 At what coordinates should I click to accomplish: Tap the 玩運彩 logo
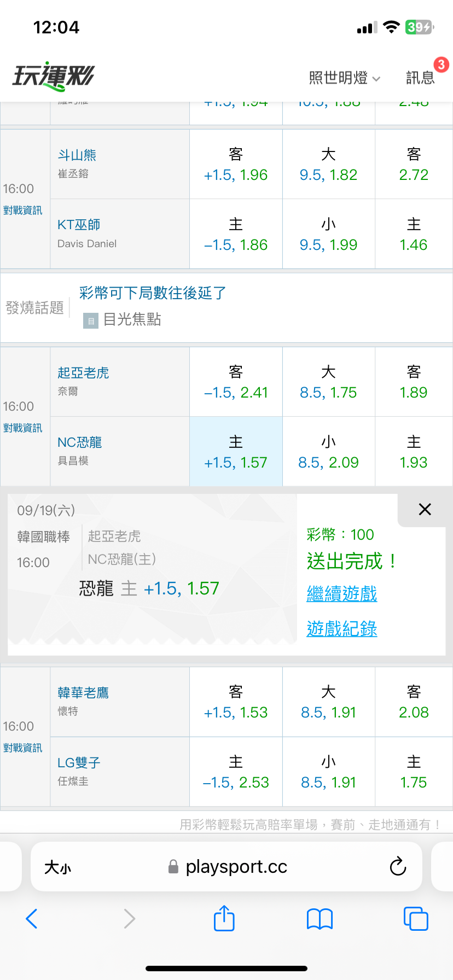[54, 76]
